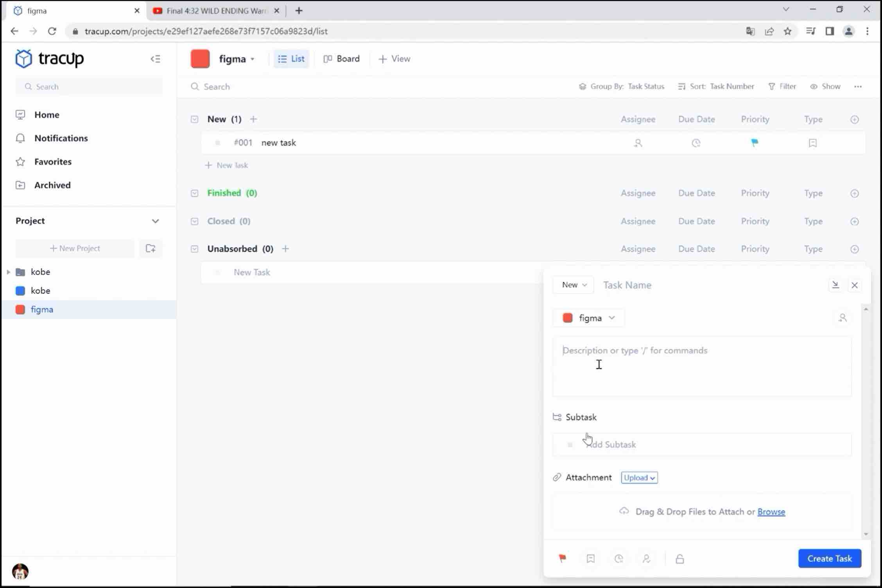Click the blue priority flag of task #001
The width and height of the screenshot is (882, 588).
(755, 143)
